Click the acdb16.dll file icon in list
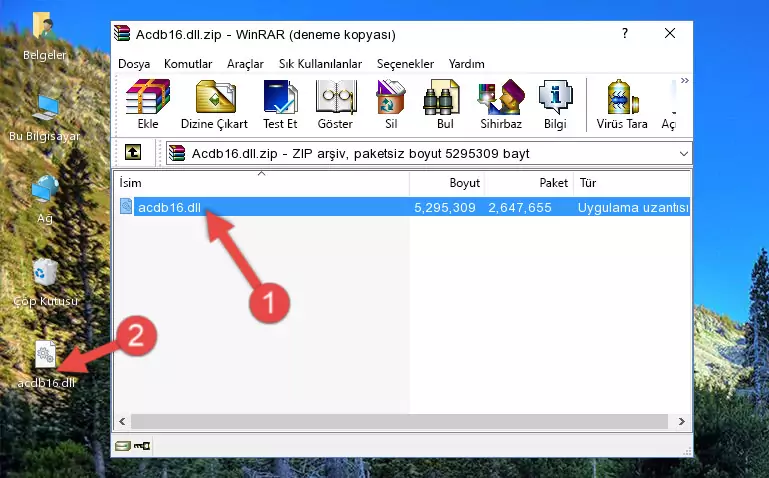This screenshot has height=478, width=769. 126,206
